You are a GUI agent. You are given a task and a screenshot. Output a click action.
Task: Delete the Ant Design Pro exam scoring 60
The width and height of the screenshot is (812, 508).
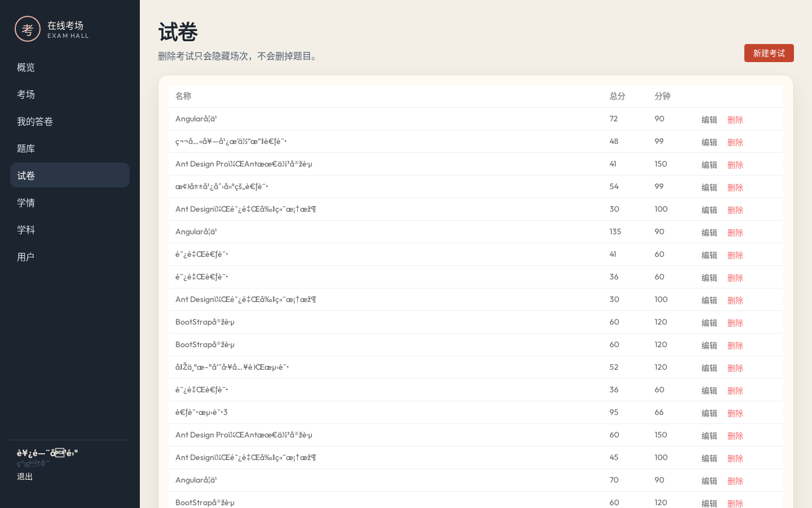click(x=735, y=436)
